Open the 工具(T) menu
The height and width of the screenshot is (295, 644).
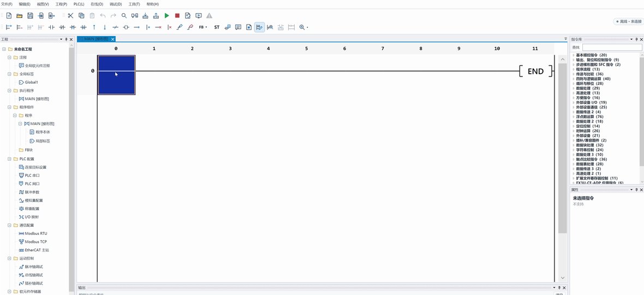(134, 4)
